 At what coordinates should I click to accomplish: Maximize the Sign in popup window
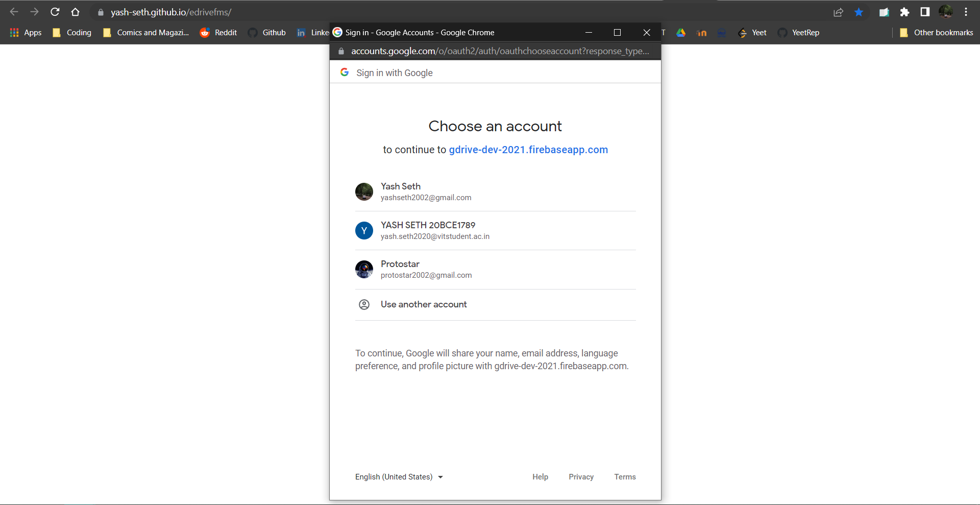point(617,32)
